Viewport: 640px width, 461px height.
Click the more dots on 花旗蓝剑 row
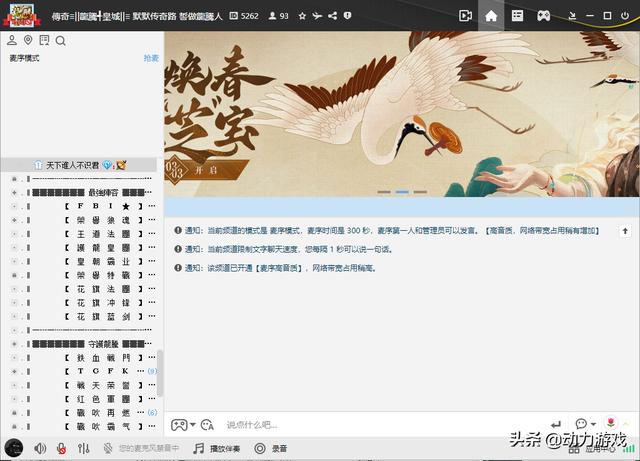152,316
